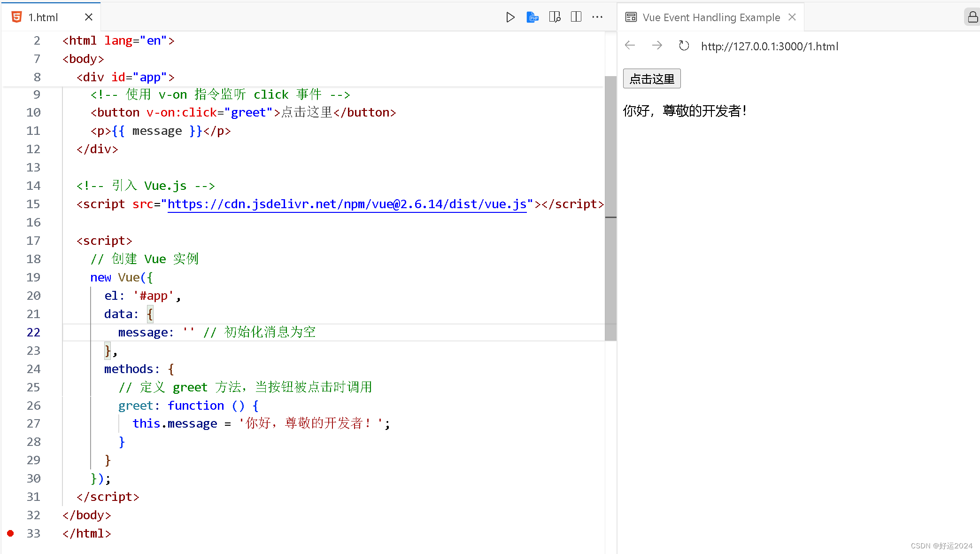Screen dimensions: 980x554
Task: Click the <div id="app"> line
Action: [x=125, y=77]
